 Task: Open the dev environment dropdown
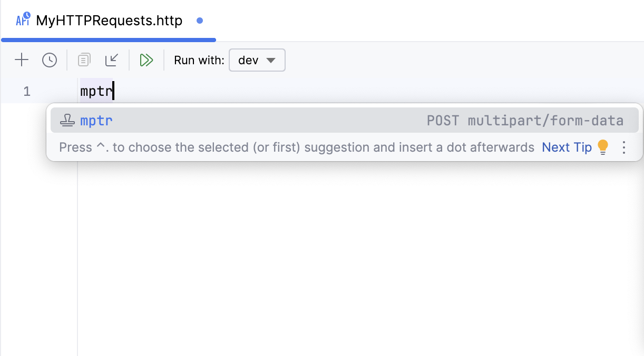tap(257, 60)
